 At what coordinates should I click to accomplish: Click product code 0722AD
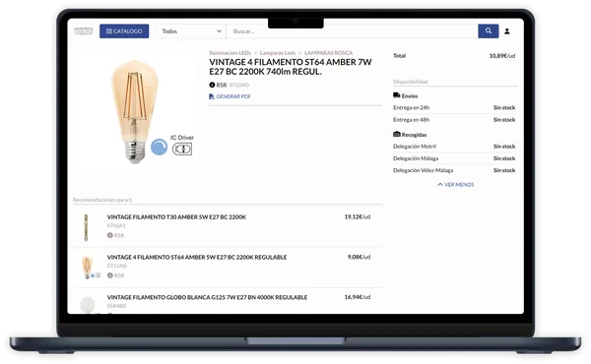tap(239, 85)
